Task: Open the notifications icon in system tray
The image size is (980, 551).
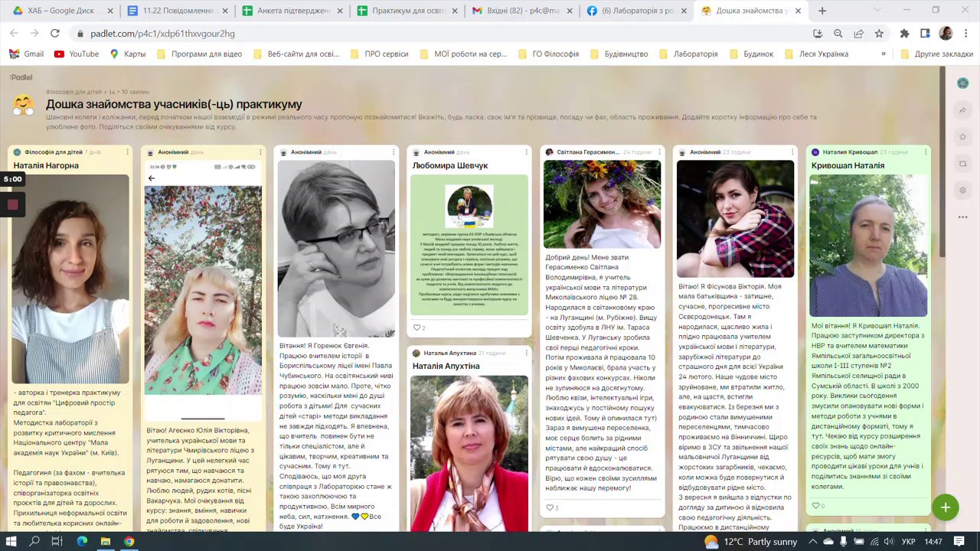Action: 959,541
